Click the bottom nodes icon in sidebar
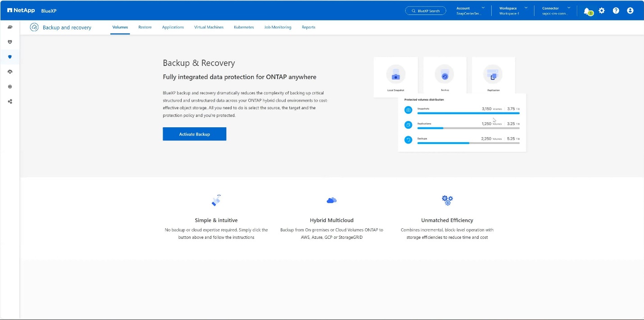644x320 pixels. click(10, 102)
